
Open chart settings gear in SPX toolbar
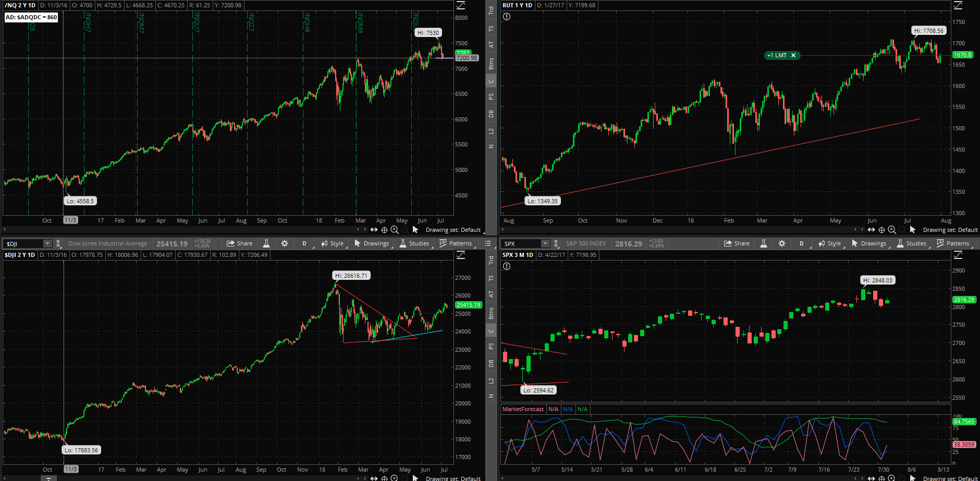tap(782, 243)
